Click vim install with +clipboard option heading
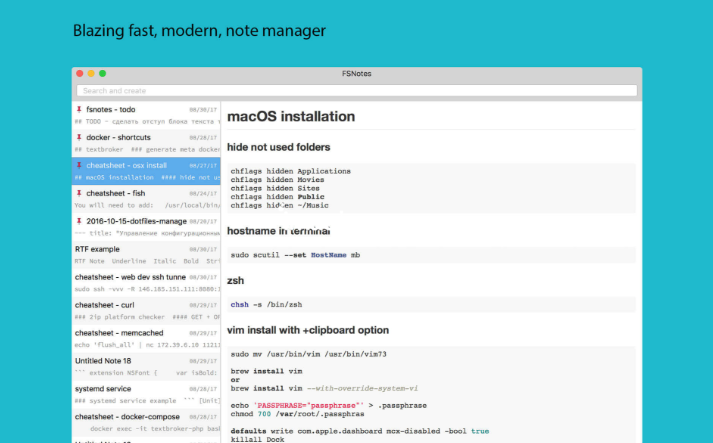713x443 pixels. point(308,330)
